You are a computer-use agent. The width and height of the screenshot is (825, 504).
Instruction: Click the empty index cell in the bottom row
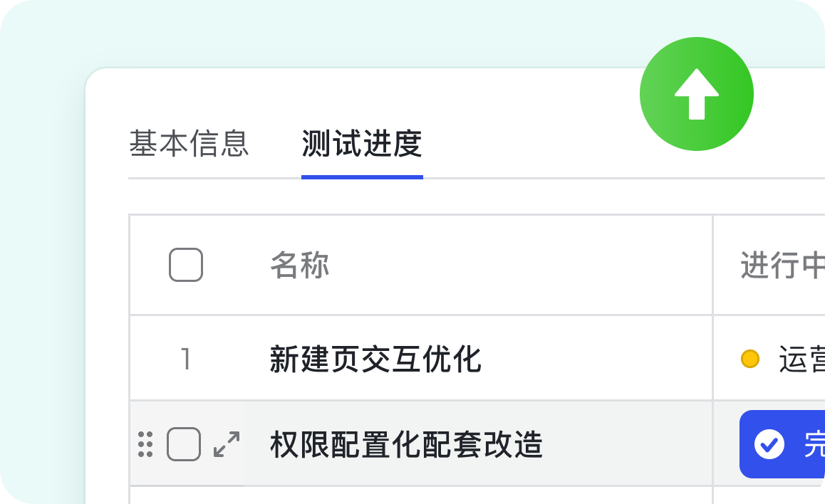[186, 495]
